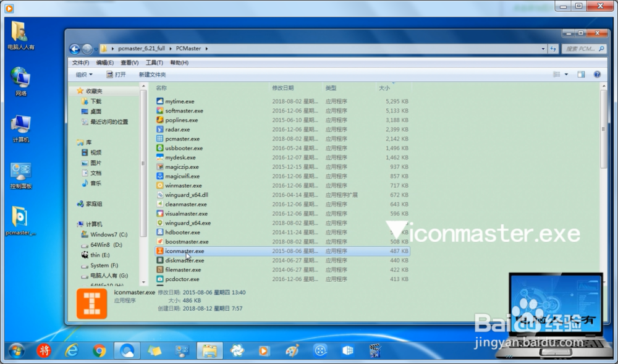Select the poplines.exe file icon
Viewport: 618px width, 364px height.
click(159, 120)
